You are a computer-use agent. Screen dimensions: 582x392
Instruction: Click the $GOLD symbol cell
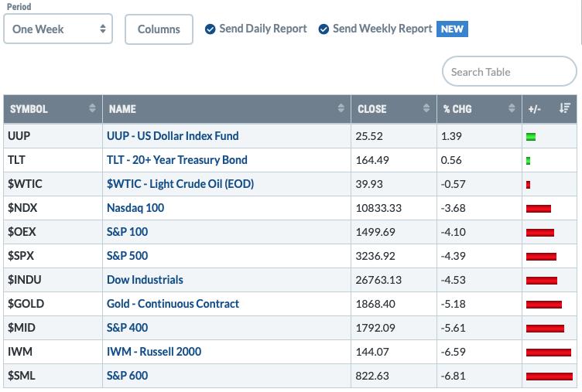pos(53,304)
